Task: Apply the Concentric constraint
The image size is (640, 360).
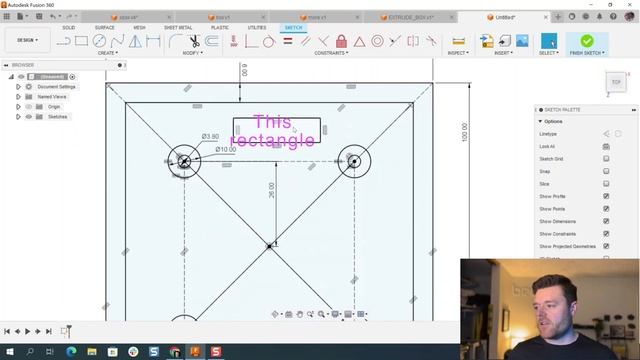Action: tap(377, 41)
